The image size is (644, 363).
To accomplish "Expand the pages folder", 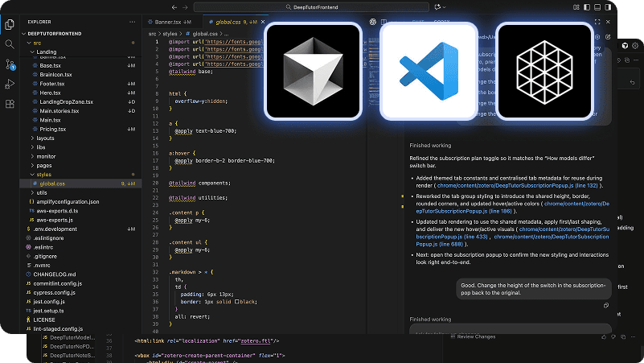I will [x=32, y=165].
